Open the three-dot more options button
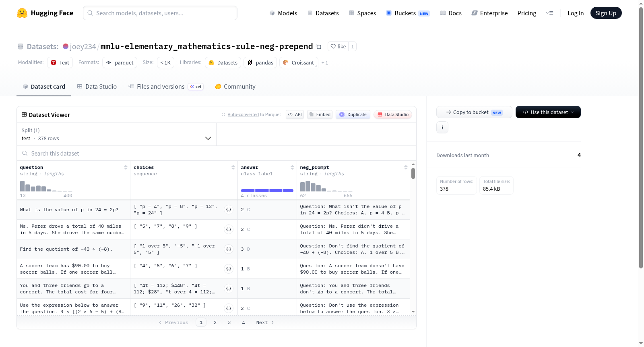 pyautogui.click(x=442, y=127)
